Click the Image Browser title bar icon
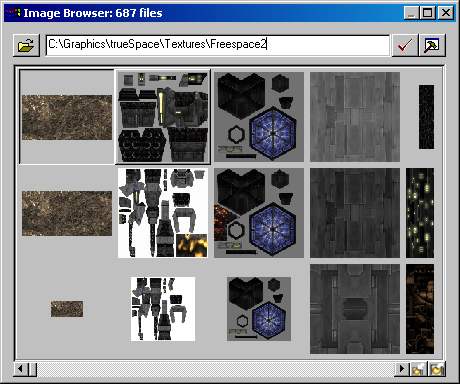The width and height of the screenshot is (460, 384). (14, 13)
